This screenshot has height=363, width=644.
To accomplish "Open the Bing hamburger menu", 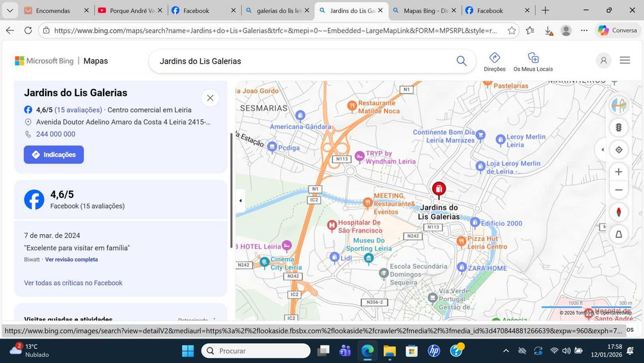I will tap(625, 61).
